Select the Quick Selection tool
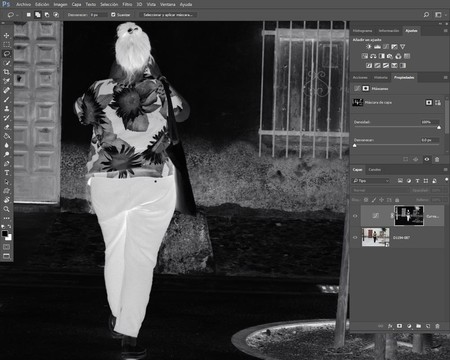 tap(6, 63)
